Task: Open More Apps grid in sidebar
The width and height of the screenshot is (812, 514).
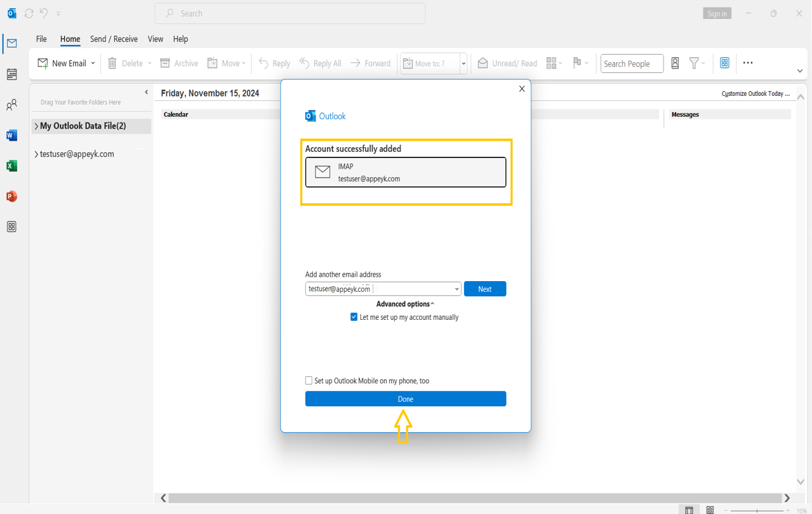Action: (11, 227)
